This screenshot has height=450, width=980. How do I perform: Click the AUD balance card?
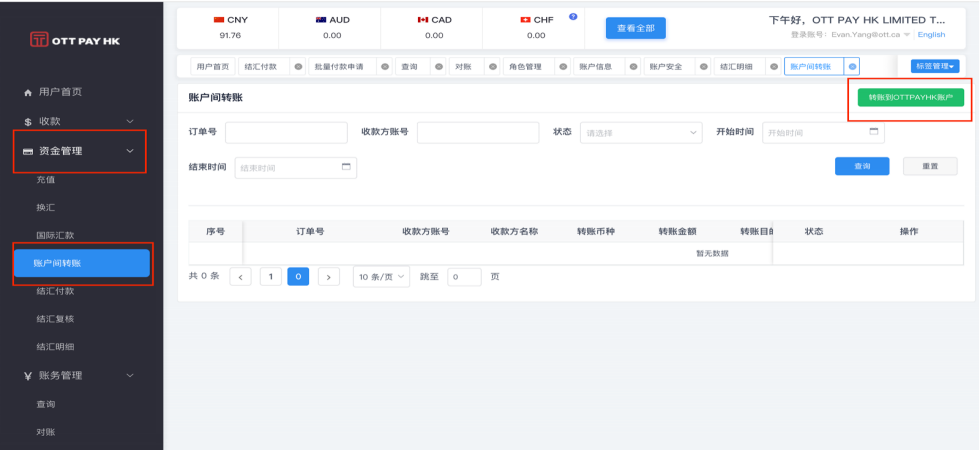(x=330, y=28)
